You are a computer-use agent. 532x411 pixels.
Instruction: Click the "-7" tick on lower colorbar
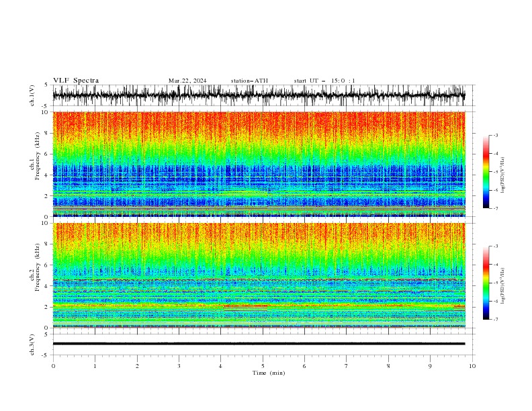pos(496,320)
